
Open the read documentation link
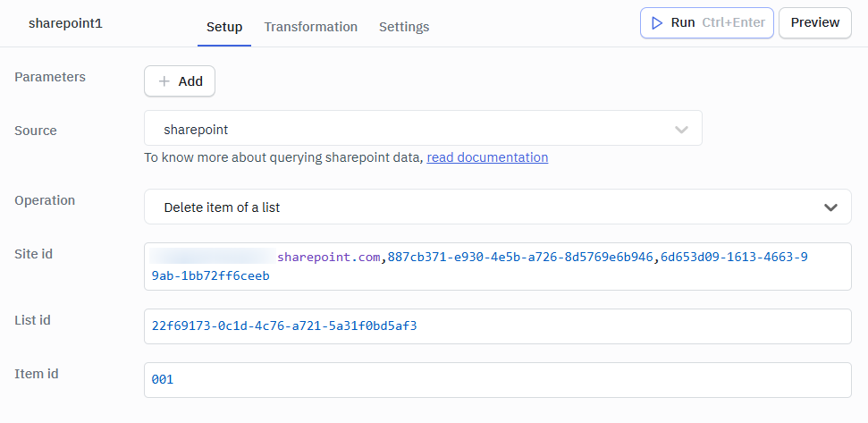[487, 157]
